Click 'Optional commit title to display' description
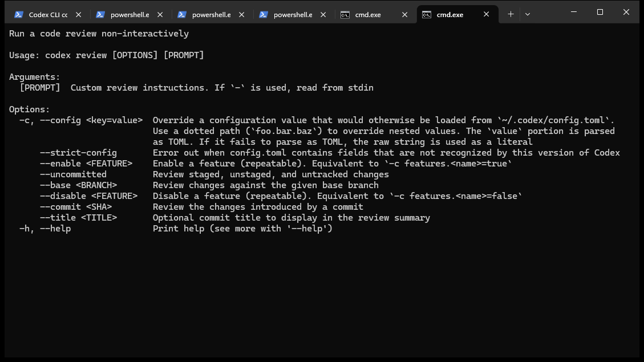 [291, 218]
